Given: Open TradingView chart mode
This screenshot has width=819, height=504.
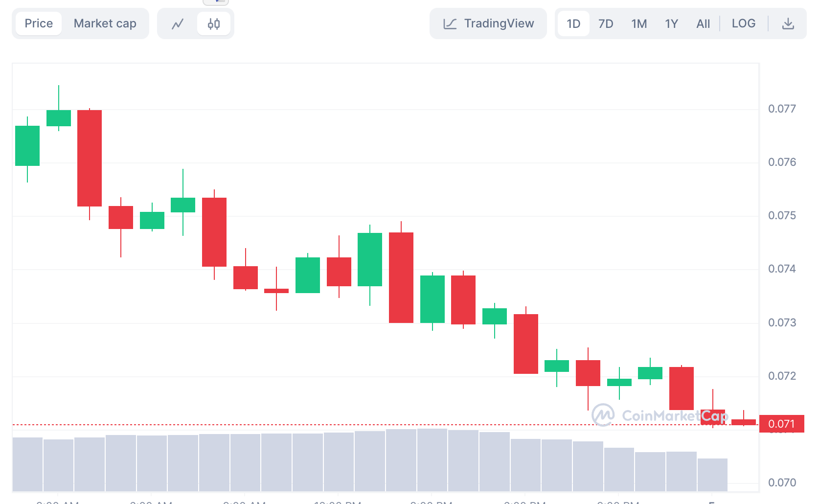Looking at the screenshot, I should [x=488, y=23].
